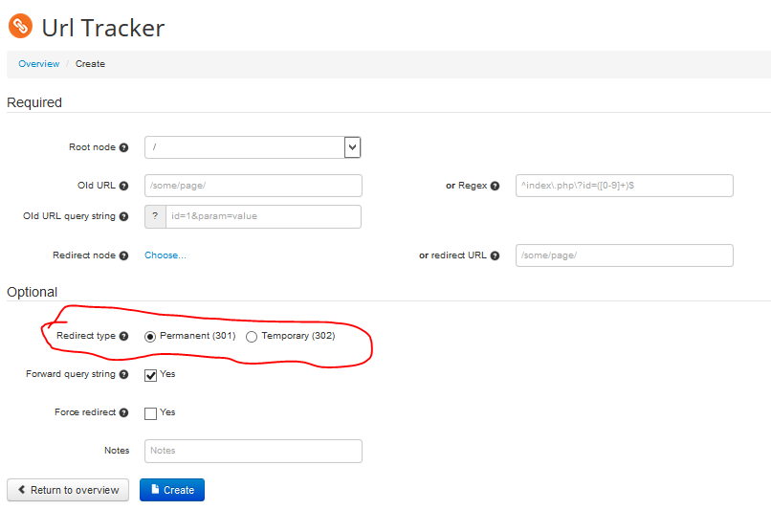The height and width of the screenshot is (532, 771).
Task: Focus the Notes text field
Action: [253, 451]
